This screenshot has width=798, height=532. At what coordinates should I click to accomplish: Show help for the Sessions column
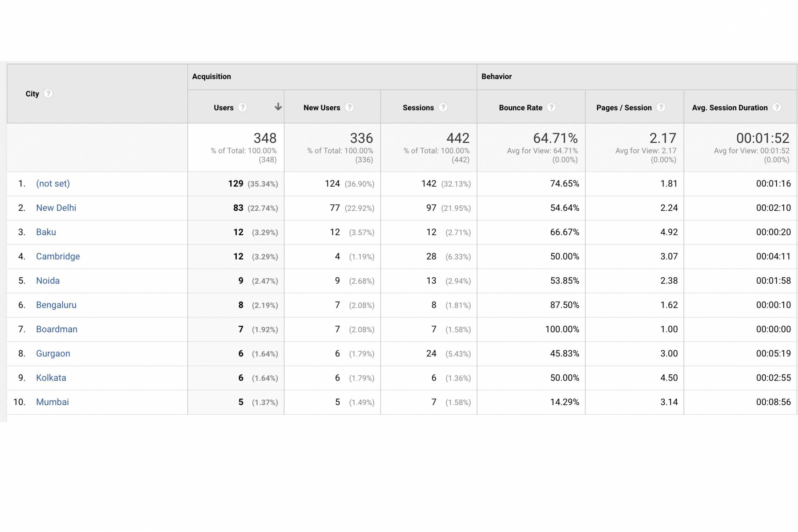click(443, 107)
